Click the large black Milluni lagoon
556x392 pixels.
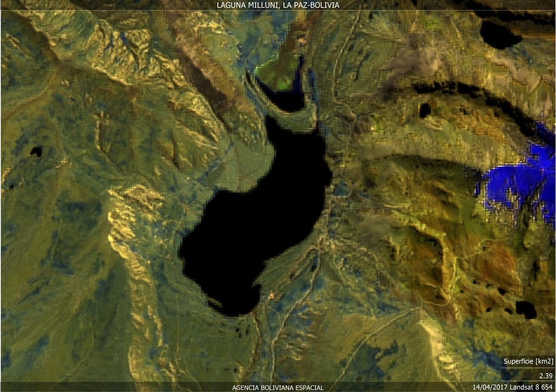[x=255, y=216]
